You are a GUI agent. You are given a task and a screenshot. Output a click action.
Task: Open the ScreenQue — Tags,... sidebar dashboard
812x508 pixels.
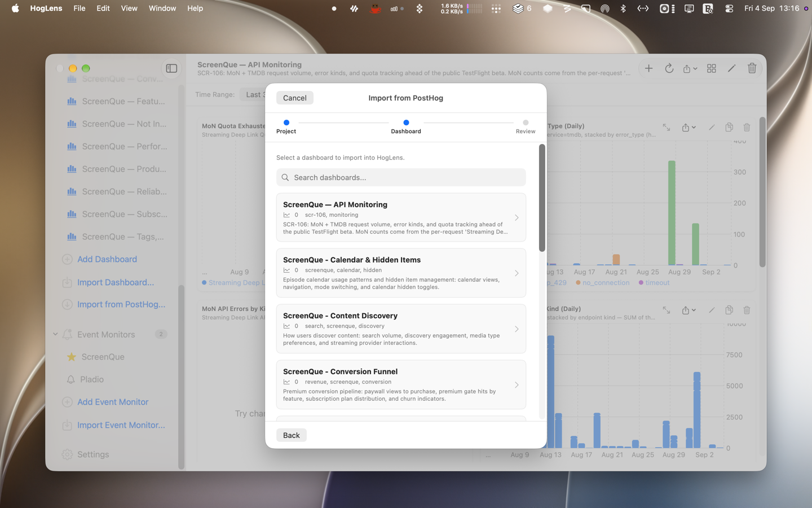(x=117, y=237)
